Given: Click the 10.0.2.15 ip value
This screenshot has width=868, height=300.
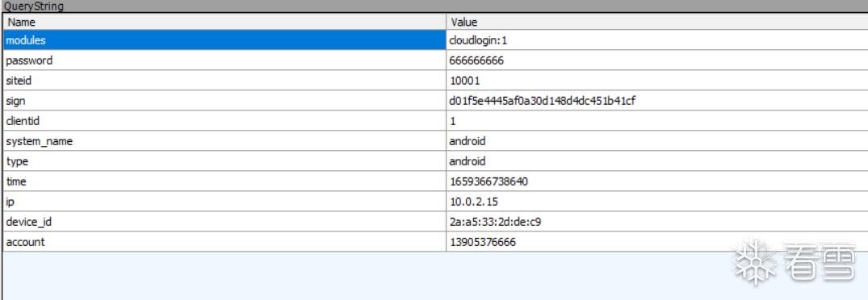Looking at the screenshot, I should click(470, 201).
